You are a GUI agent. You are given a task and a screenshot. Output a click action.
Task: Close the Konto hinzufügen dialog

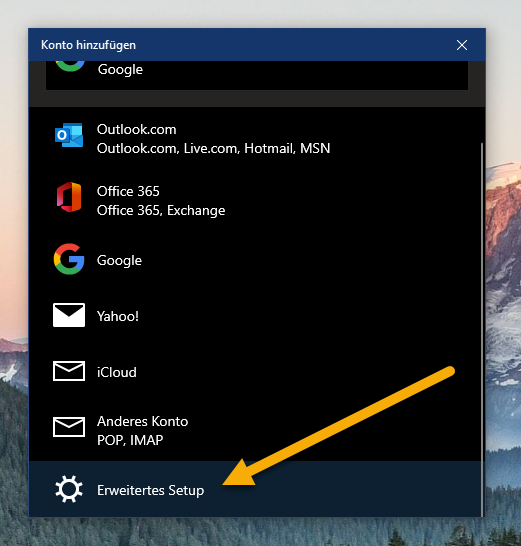[462, 45]
